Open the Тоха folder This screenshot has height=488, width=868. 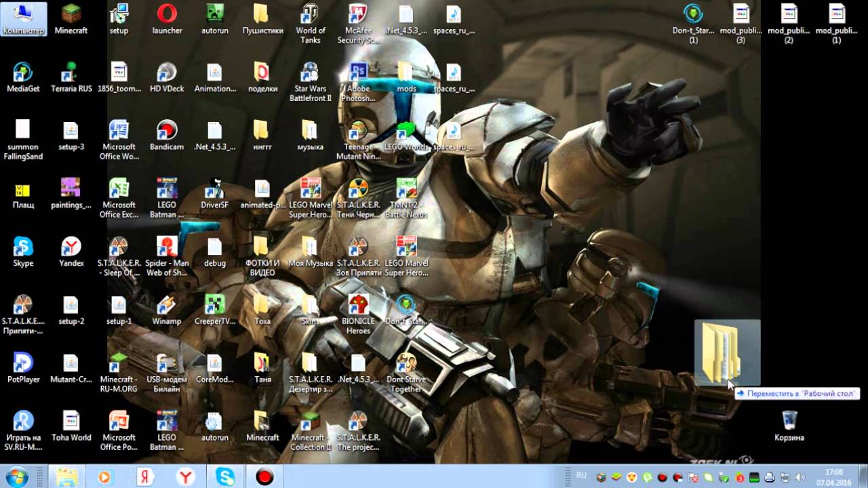[x=262, y=311]
